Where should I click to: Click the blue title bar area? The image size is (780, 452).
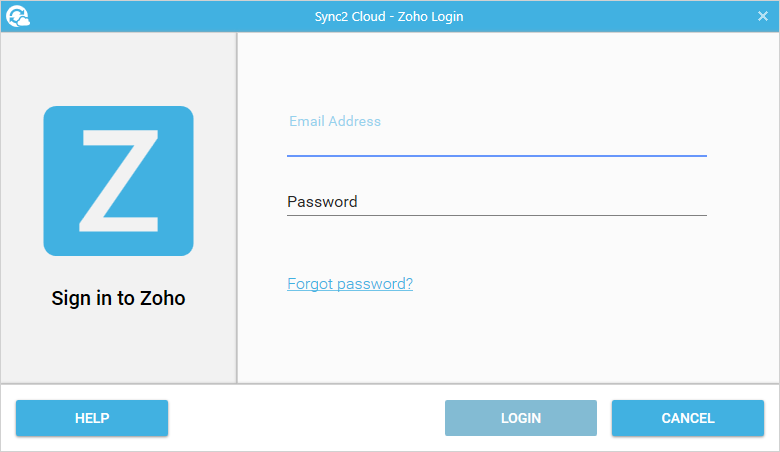597,16
